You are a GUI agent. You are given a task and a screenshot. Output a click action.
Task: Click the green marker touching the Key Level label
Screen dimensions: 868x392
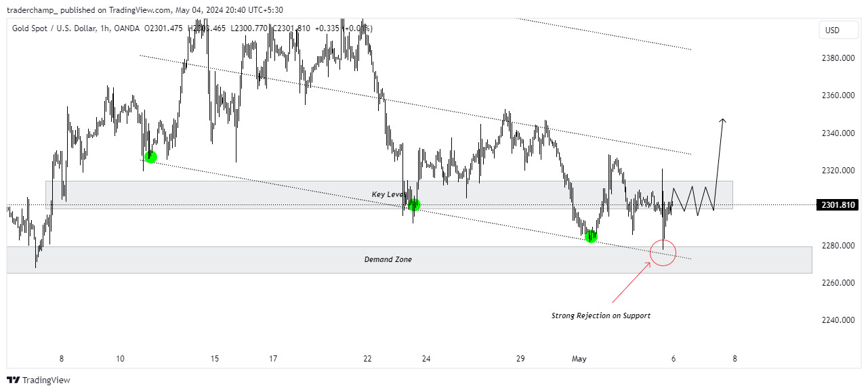coord(414,205)
